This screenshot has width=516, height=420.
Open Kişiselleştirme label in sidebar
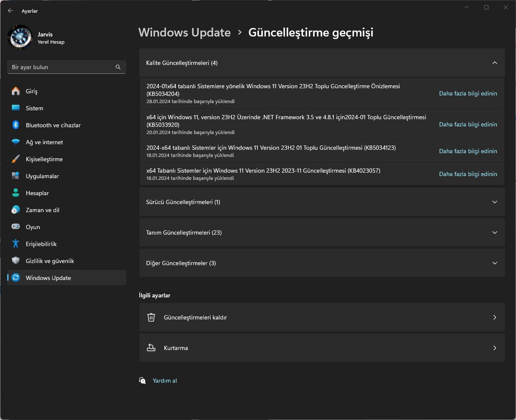(44, 159)
